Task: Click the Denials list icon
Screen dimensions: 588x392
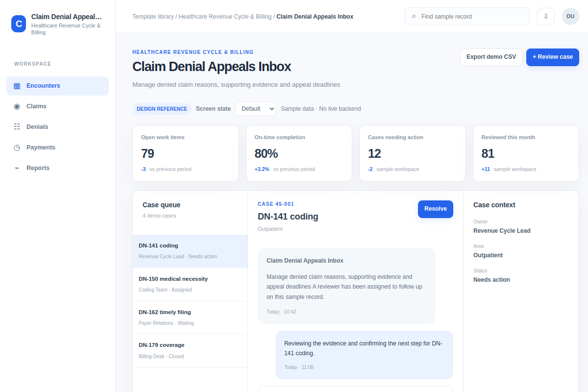Action: (x=17, y=127)
